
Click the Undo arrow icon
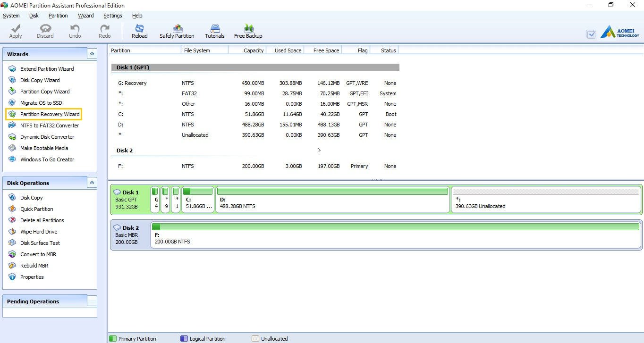[75, 29]
